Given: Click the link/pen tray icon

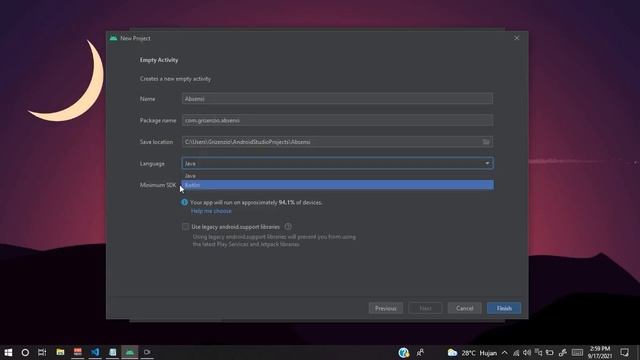Looking at the screenshot, I should click(563, 353).
